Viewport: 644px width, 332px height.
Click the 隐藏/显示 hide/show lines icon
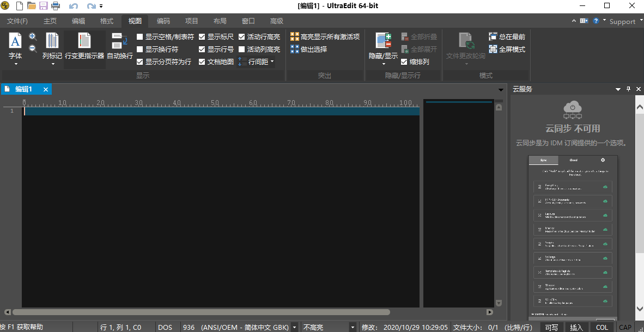pyautogui.click(x=384, y=41)
